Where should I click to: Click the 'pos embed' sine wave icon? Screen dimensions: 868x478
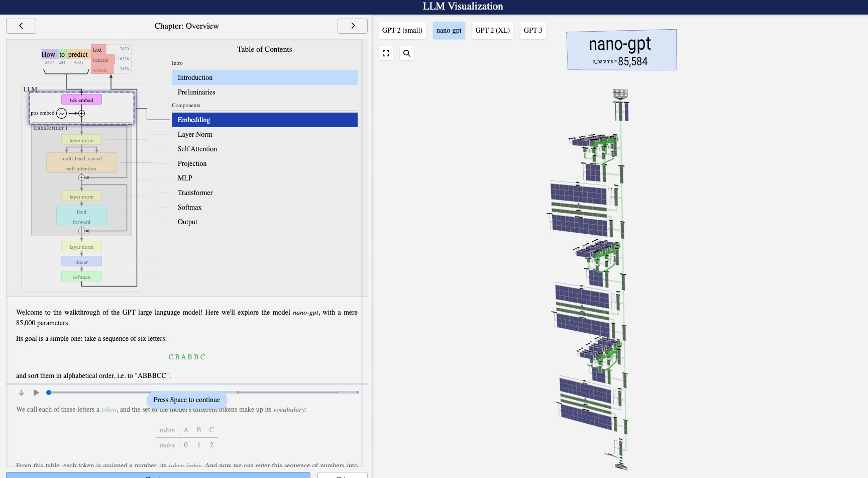coord(61,114)
